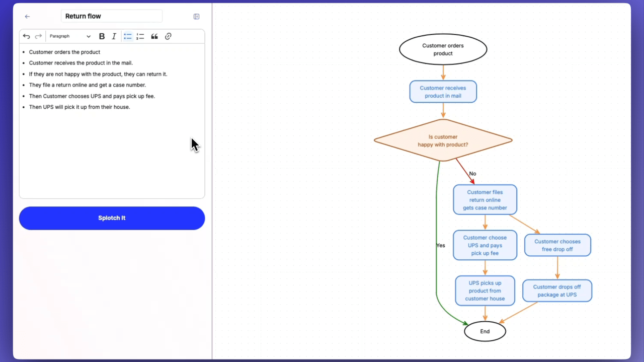The height and width of the screenshot is (362, 644).
Task: Apply bold formatting with the B icon
Action: (x=102, y=36)
